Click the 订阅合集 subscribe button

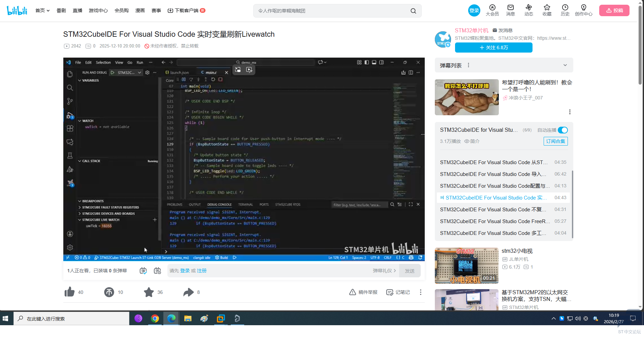(x=555, y=141)
